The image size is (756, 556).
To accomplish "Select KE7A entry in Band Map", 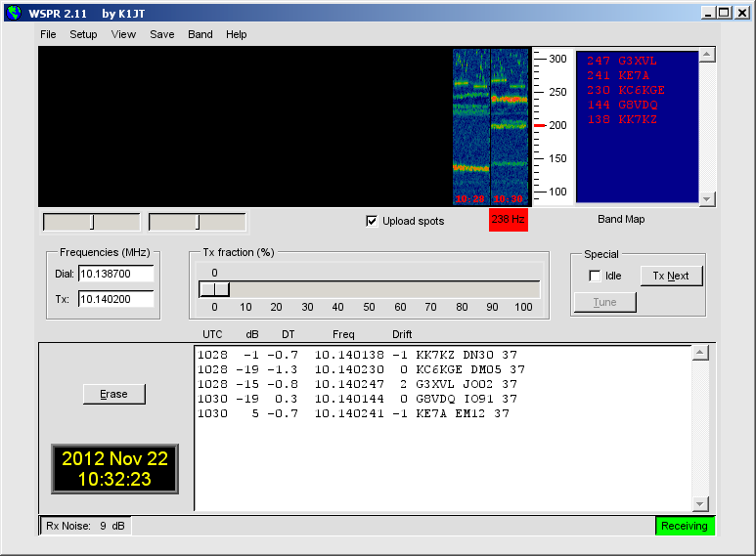I will 618,75.
